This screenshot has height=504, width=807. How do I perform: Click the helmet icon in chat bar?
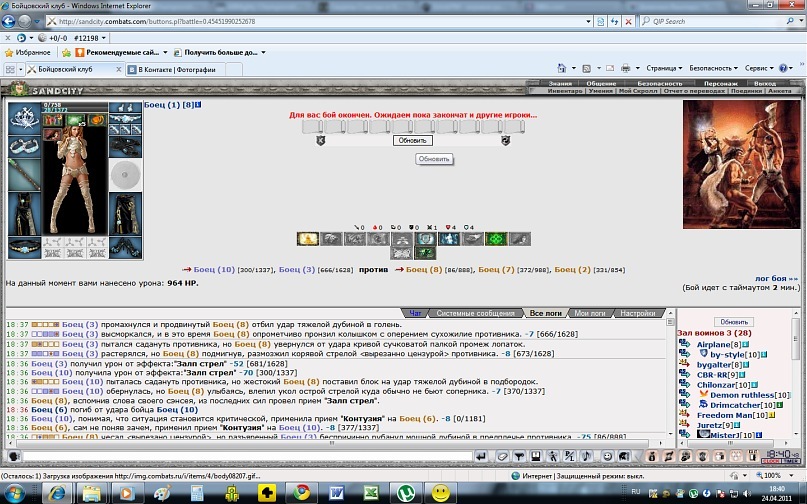pos(623,456)
